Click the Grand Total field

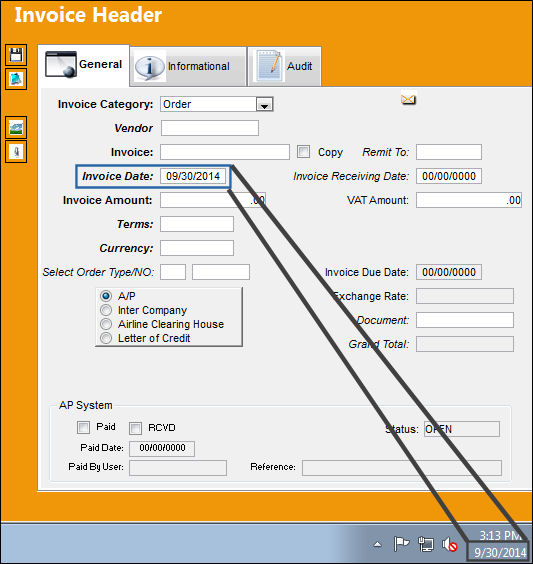point(465,344)
